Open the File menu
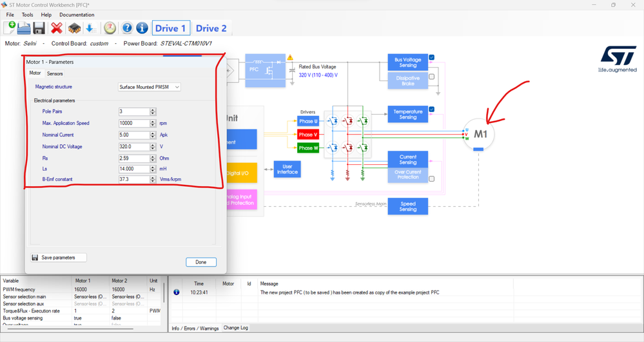The height and width of the screenshot is (342, 644). click(x=10, y=15)
